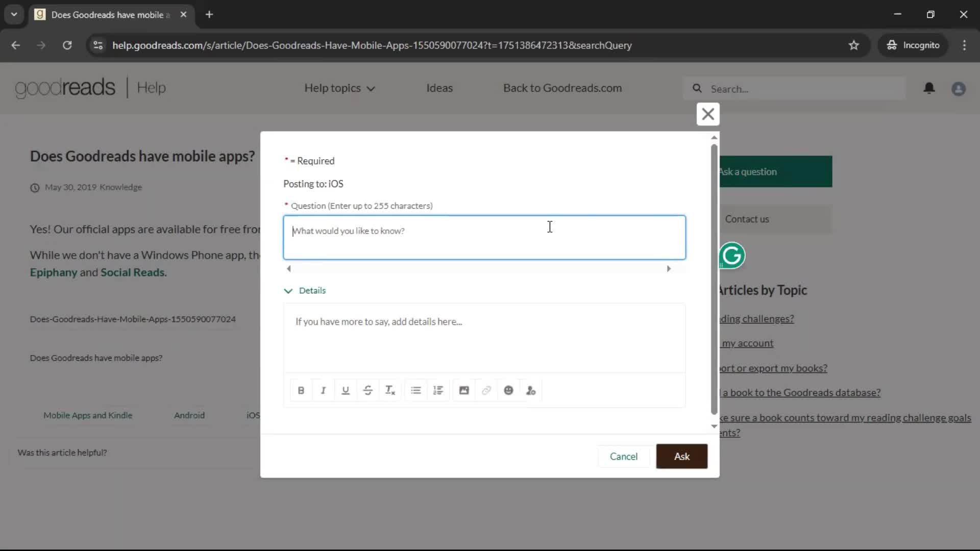Open a new browser tab
This screenshot has width=980, height=551.
(209, 15)
